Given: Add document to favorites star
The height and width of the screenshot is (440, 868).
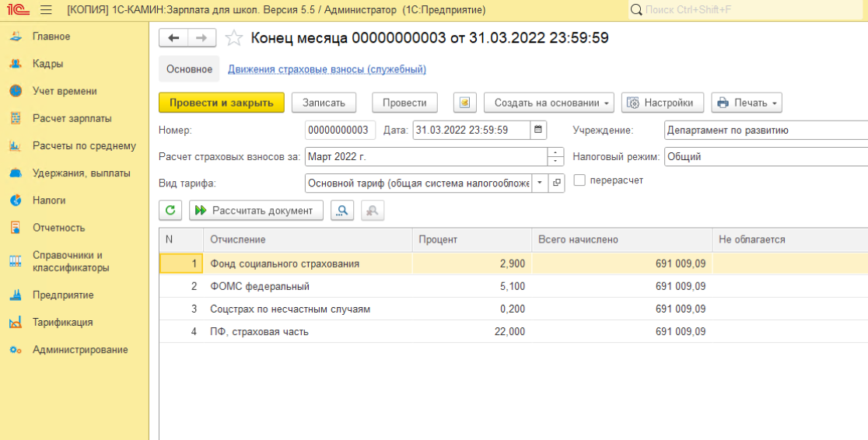Looking at the screenshot, I should click(233, 37).
